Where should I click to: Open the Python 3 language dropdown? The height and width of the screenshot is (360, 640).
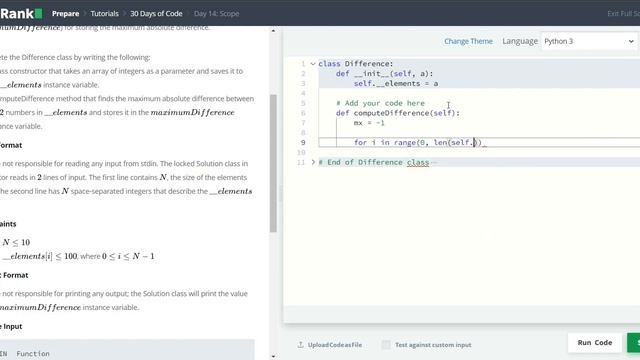click(x=589, y=41)
